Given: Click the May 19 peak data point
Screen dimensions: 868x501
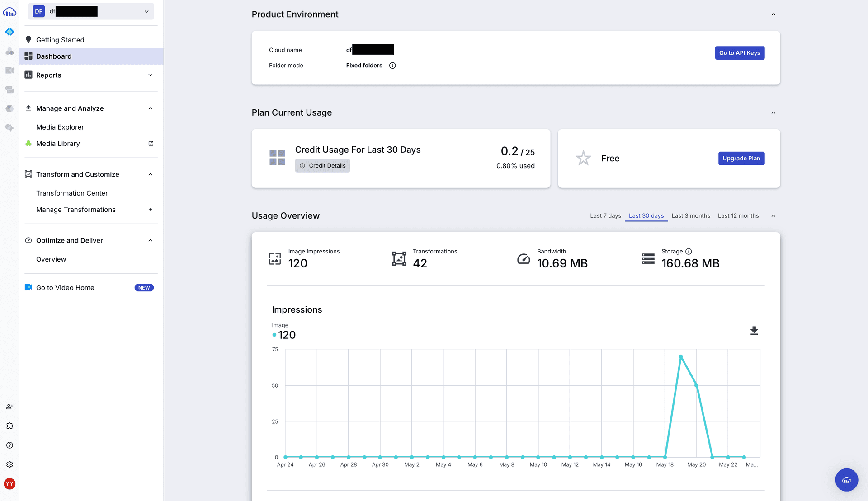Looking at the screenshot, I should [681, 357].
